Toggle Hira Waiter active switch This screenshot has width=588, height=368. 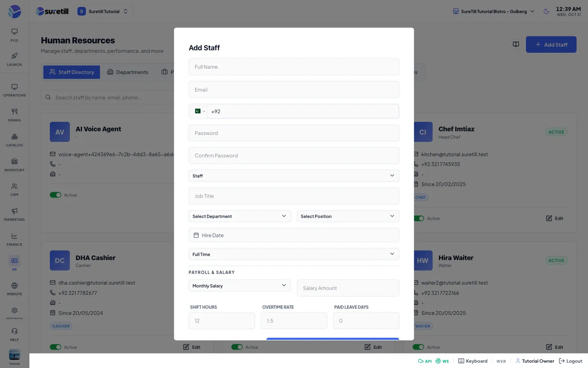[419, 347]
